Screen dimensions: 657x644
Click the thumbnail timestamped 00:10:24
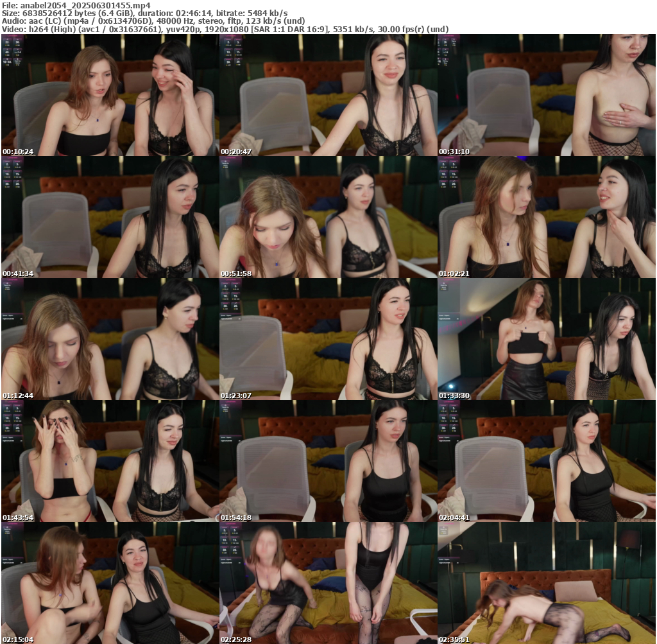[x=110, y=95]
